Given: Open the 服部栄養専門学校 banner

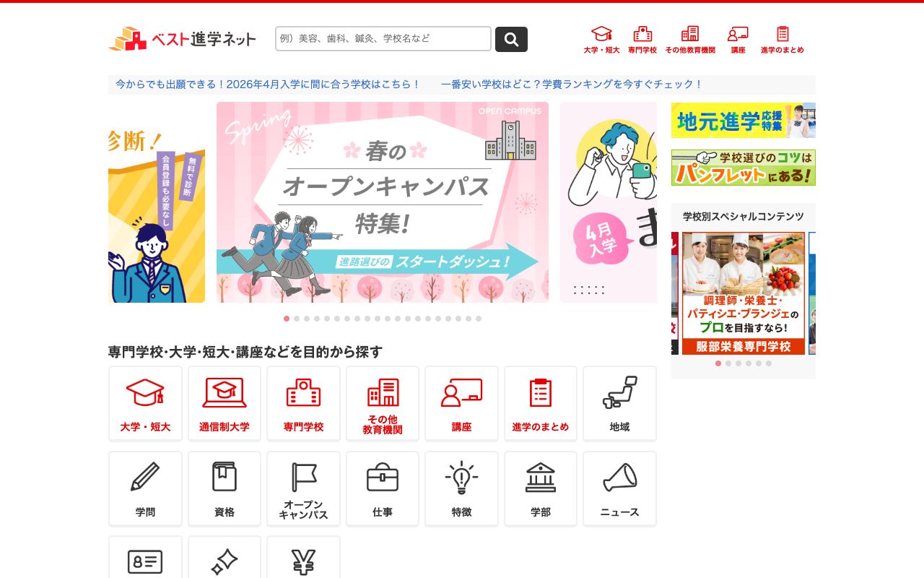Looking at the screenshot, I should pos(743,293).
